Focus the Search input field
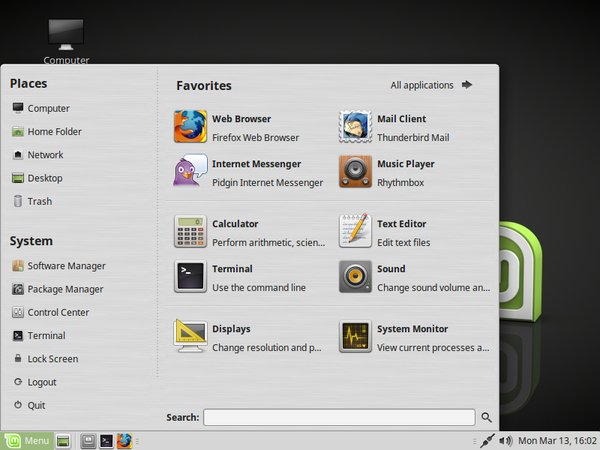 coord(339,417)
